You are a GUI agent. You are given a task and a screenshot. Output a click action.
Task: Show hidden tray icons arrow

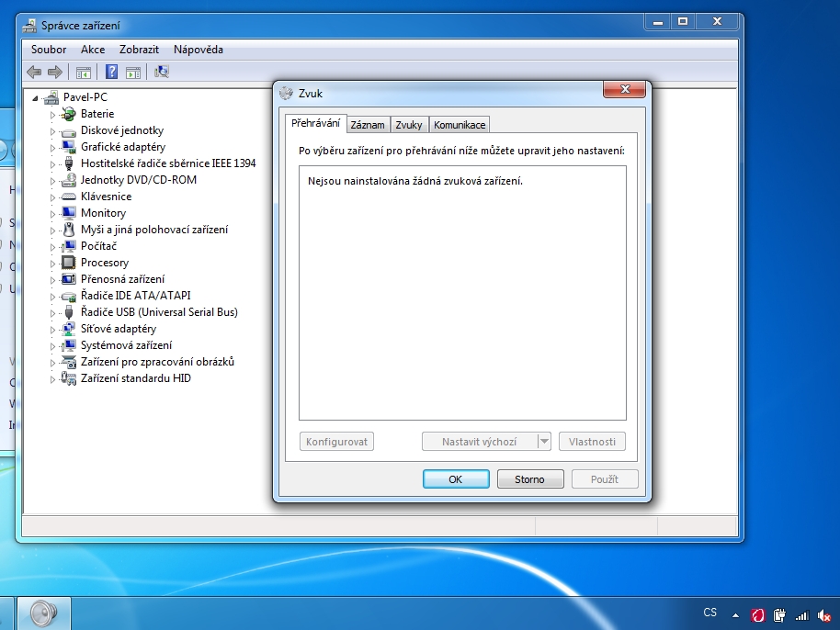click(735, 615)
